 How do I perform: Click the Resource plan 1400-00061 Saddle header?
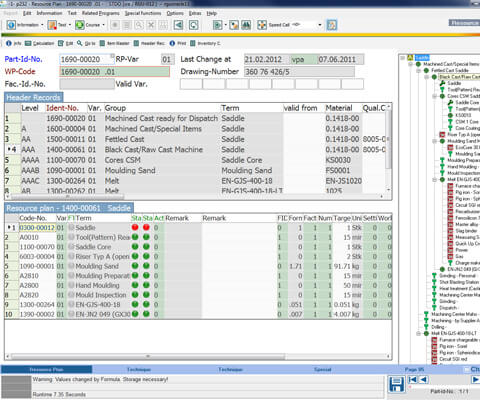[x=69, y=208]
